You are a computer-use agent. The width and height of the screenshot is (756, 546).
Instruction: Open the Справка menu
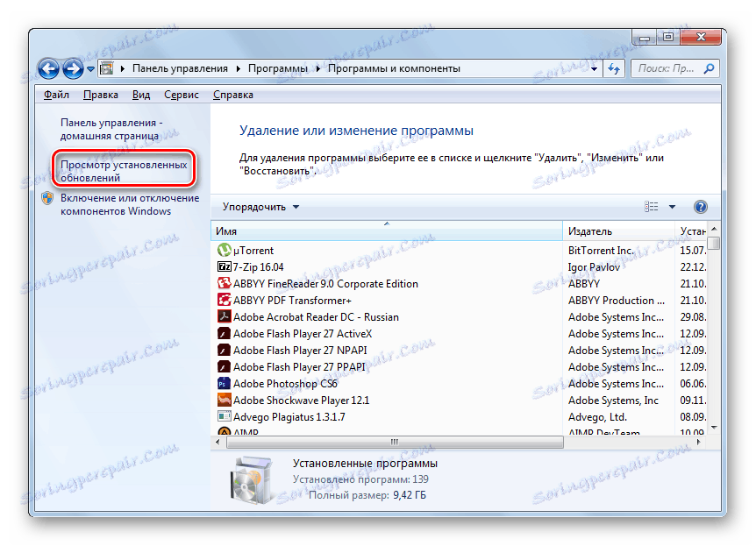(233, 95)
